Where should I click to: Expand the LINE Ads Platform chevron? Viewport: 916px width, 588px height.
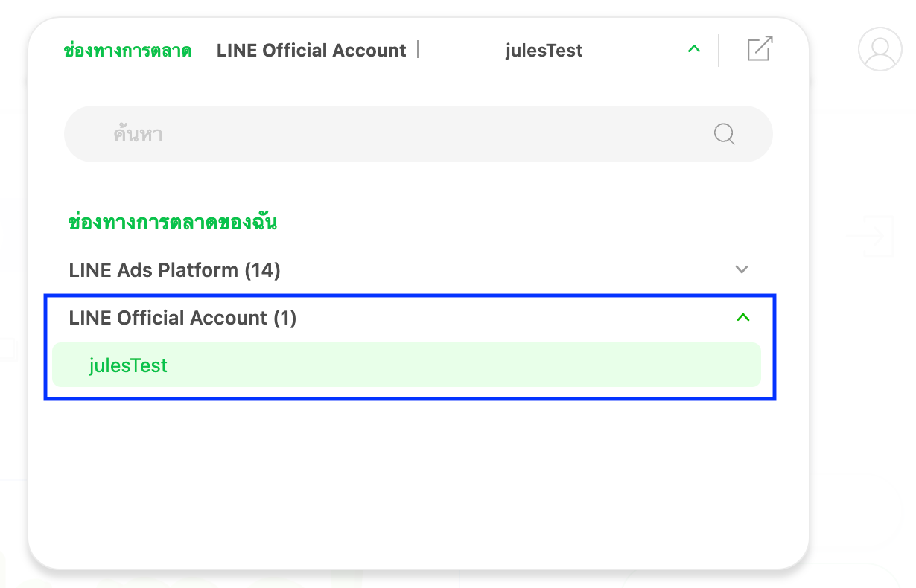[x=741, y=269]
